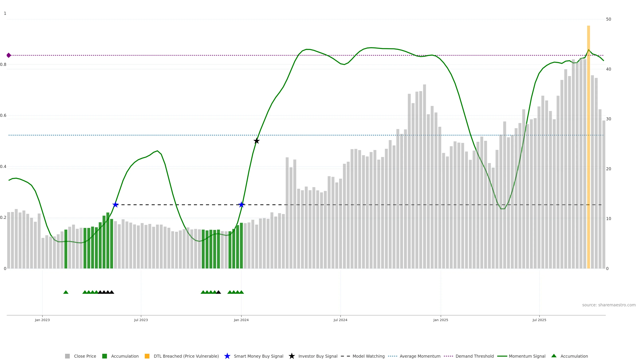Toggle the Model Watching legend entry
The width and height of the screenshot is (644, 362).
[368, 356]
